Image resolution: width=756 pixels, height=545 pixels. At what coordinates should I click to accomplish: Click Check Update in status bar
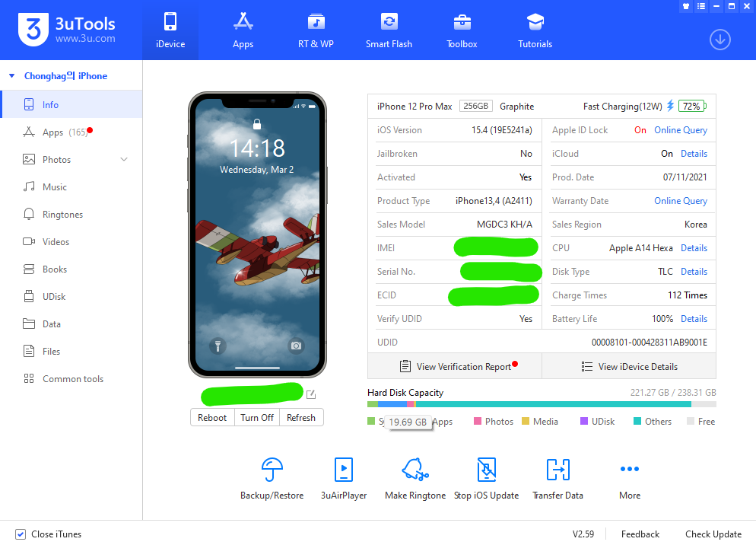click(x=713, y=534)
